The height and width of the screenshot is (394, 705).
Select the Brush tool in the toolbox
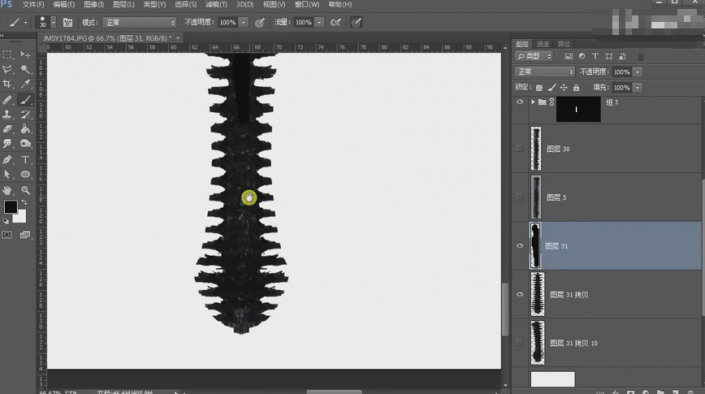coord(25,100)
